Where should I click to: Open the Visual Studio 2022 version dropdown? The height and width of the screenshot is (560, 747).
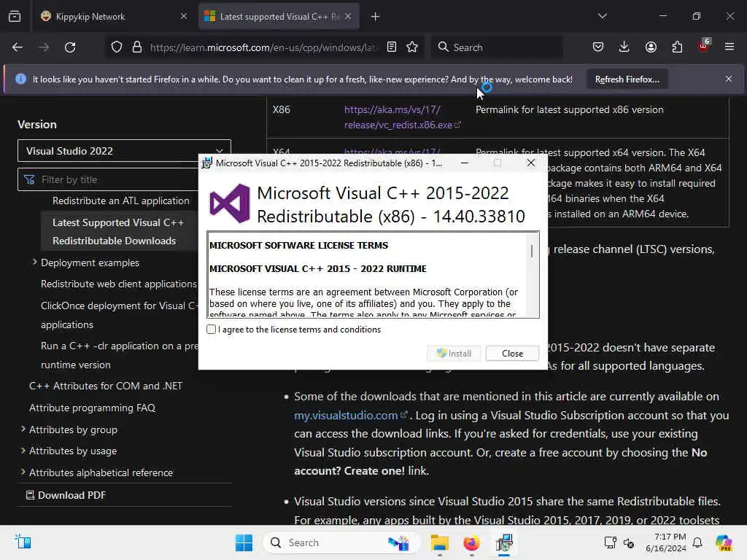tap(124, 151)
